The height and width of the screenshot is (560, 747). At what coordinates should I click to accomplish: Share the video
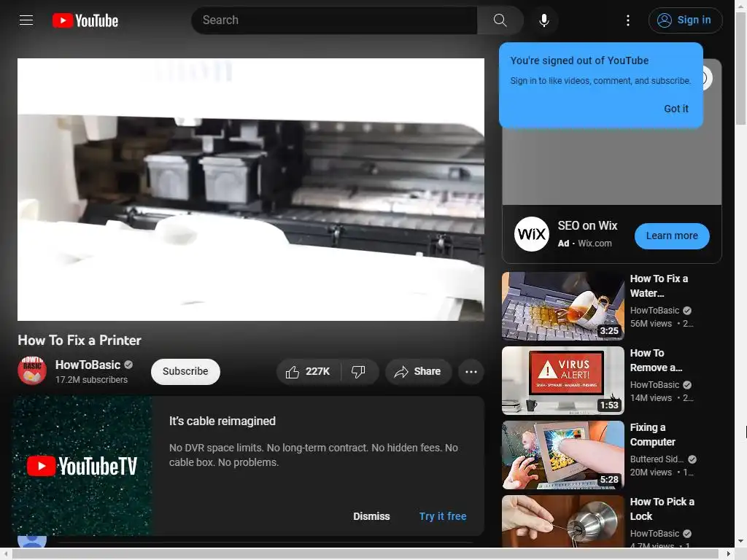418,371
